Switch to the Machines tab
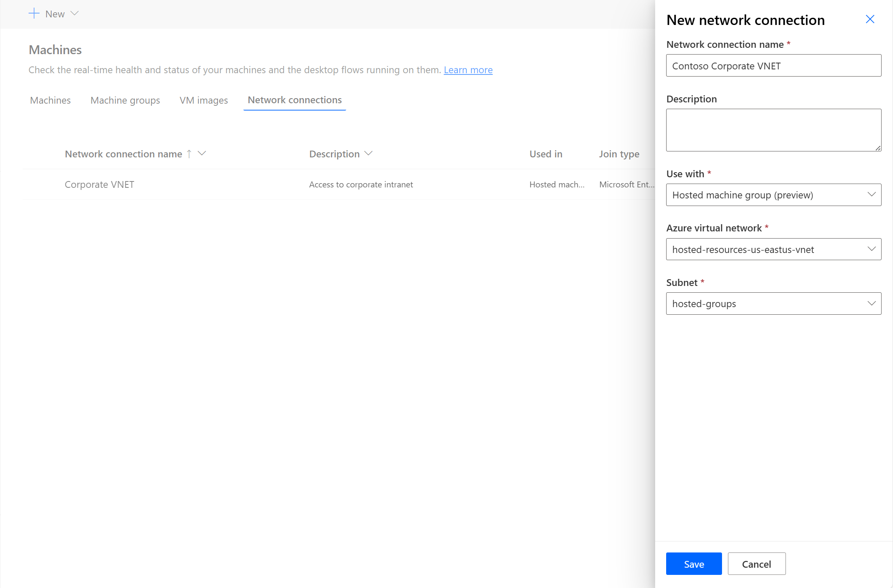 (50, 100)
